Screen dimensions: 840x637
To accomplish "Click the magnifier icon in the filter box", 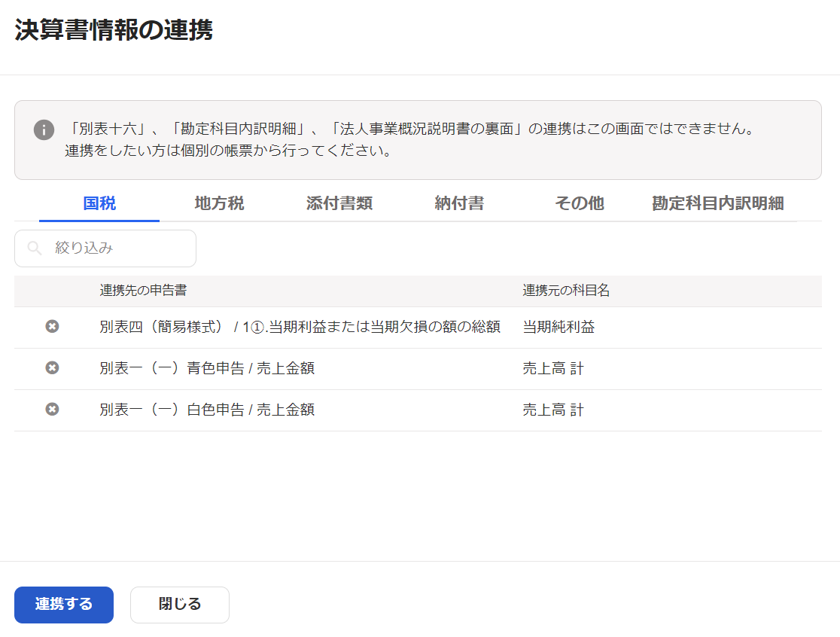I will point(35,248).
